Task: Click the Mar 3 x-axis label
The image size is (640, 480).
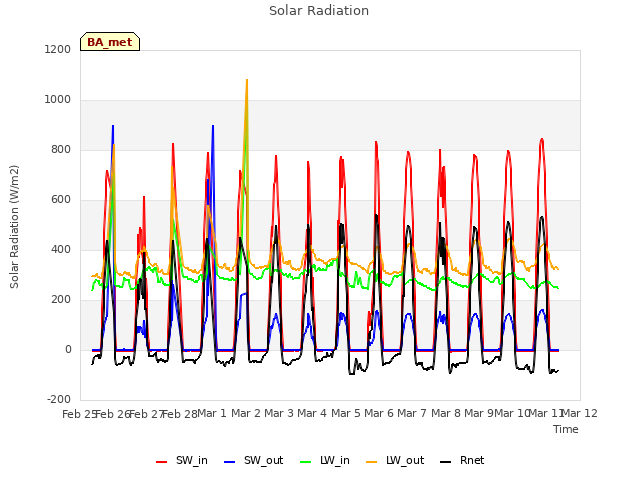Action: coord(279,413)
